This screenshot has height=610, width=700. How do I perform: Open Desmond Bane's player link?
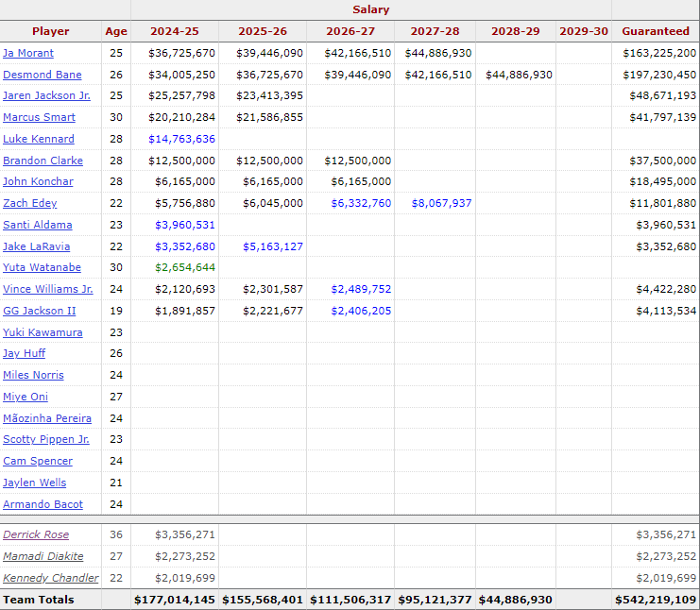[x=43, y=75]
